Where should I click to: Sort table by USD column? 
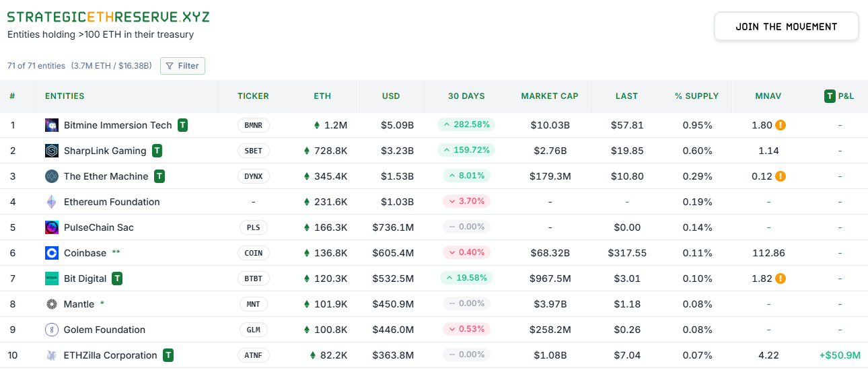[x=391, y=96]
